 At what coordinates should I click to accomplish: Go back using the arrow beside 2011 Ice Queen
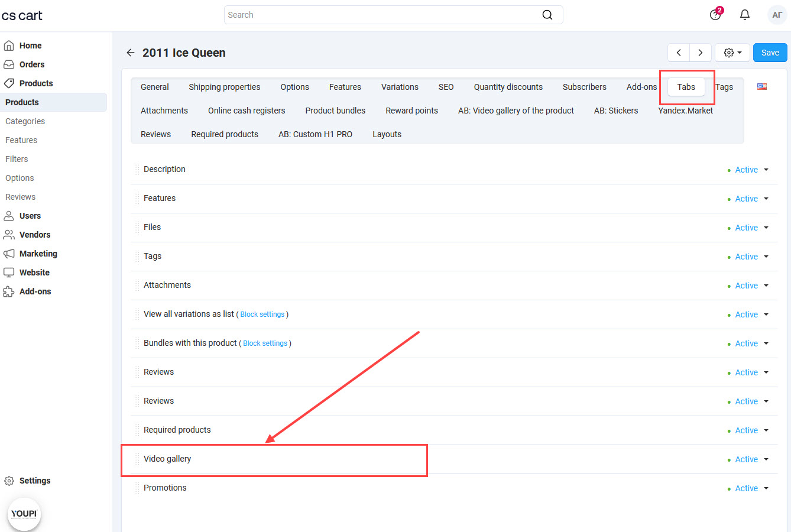(x=130, y=52)
